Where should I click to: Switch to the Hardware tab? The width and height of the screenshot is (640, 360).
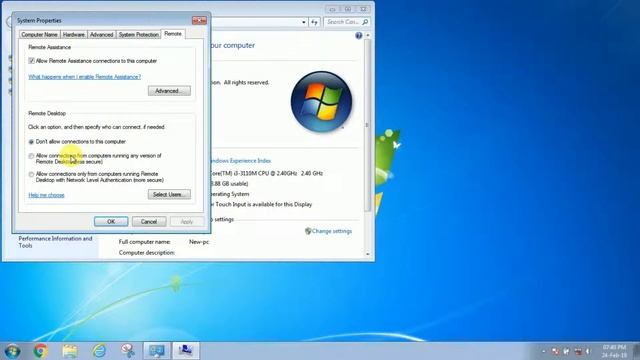(x=73, y=35)
